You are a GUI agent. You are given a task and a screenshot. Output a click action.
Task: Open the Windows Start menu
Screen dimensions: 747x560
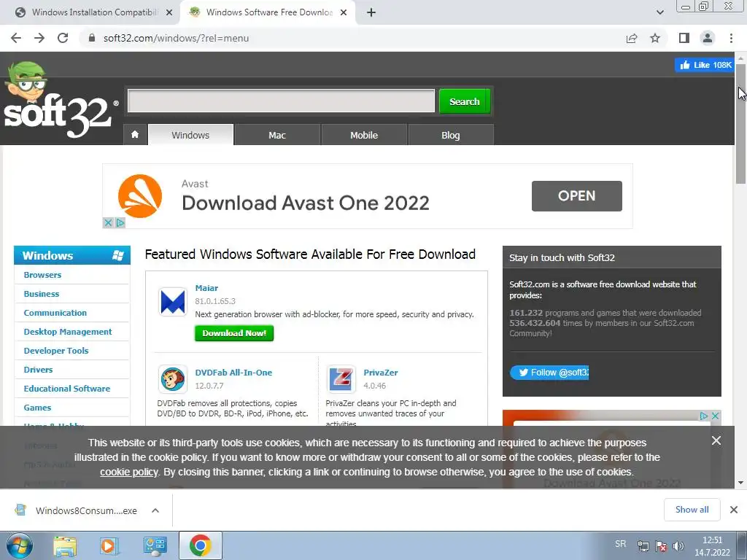point(20,545)
